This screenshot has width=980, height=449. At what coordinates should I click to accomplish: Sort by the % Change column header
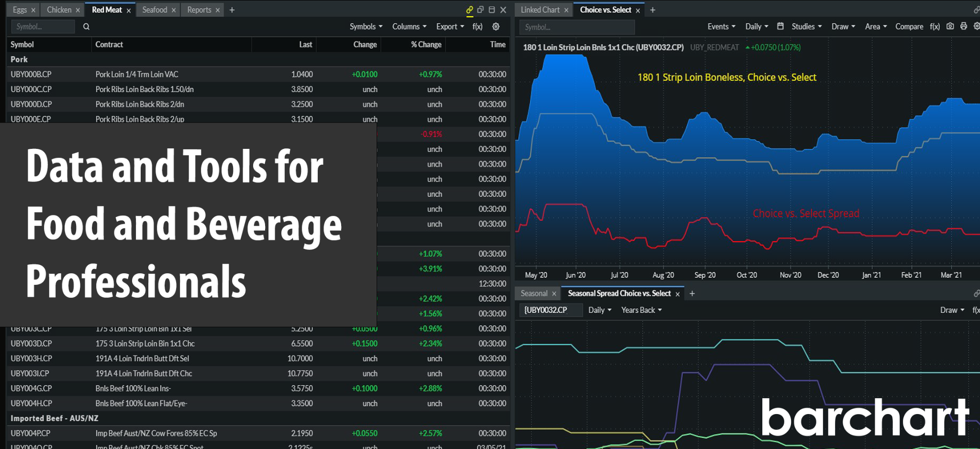[426, 45]
